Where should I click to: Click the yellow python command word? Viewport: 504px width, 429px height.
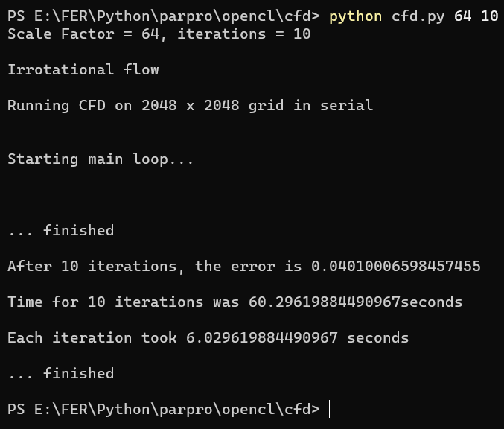[x=356, y=16]
